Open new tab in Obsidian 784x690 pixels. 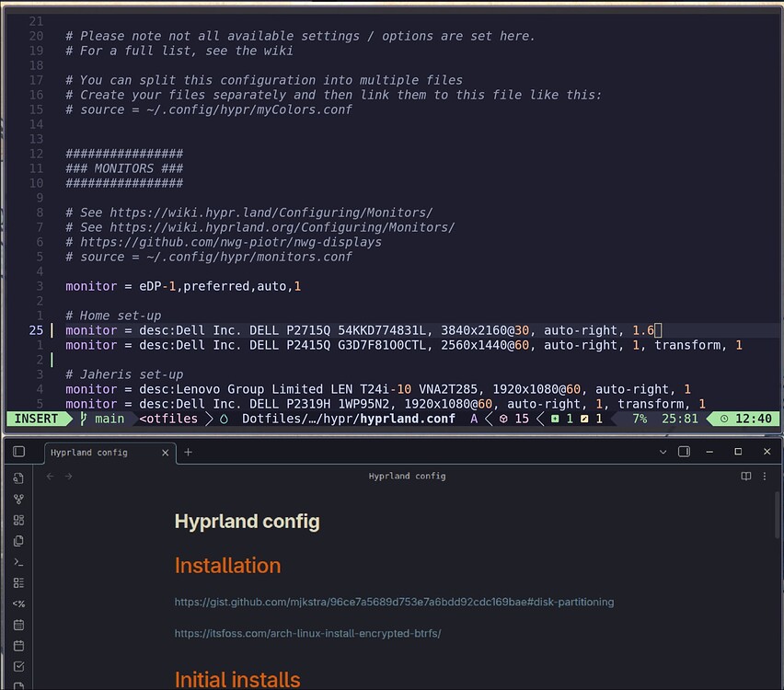(188, 452)
